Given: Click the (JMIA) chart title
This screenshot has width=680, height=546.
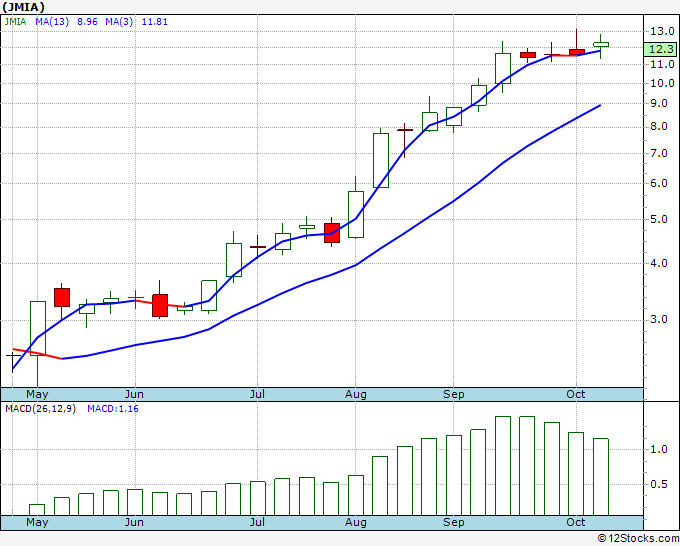Looking at the screenshot, I should pos(23,7).
